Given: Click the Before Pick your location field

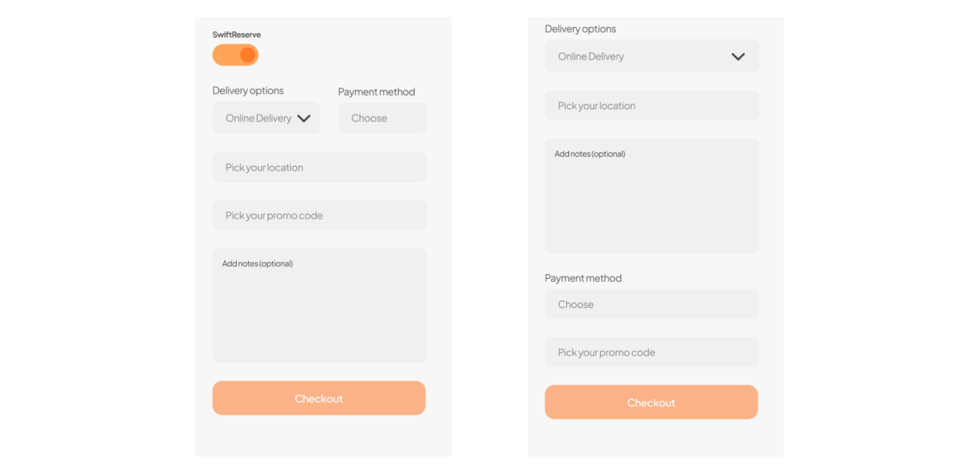Looking at the screenshot, I should [319, 168].
